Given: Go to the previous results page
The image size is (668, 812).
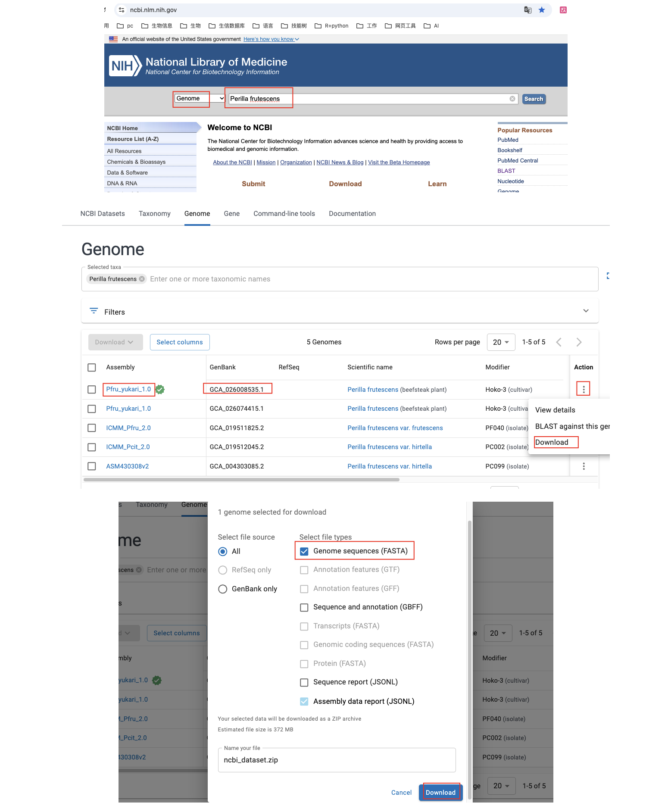Looking at the screenshot, I should (559, 342).
